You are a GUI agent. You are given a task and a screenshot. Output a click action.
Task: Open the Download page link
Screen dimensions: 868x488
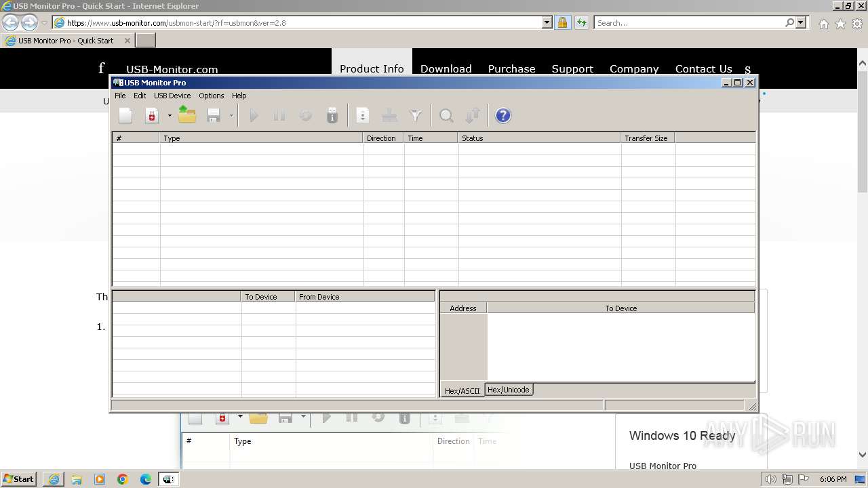446,68
